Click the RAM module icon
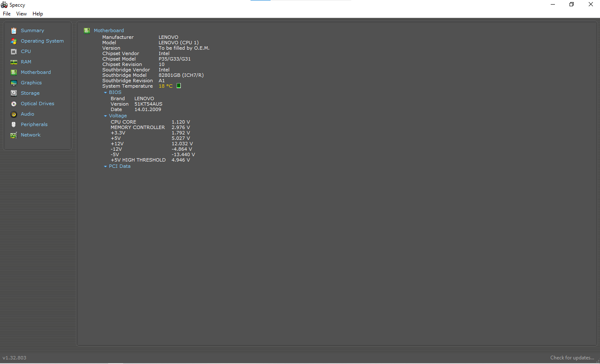The image size is (600, 364). coord(14,62)
